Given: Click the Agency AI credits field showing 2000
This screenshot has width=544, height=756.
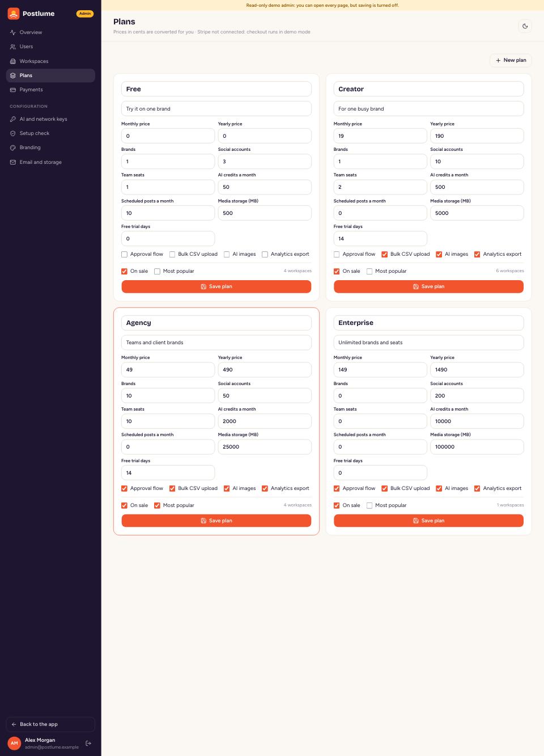Looking at the screenshot, I should click(265, 421).
